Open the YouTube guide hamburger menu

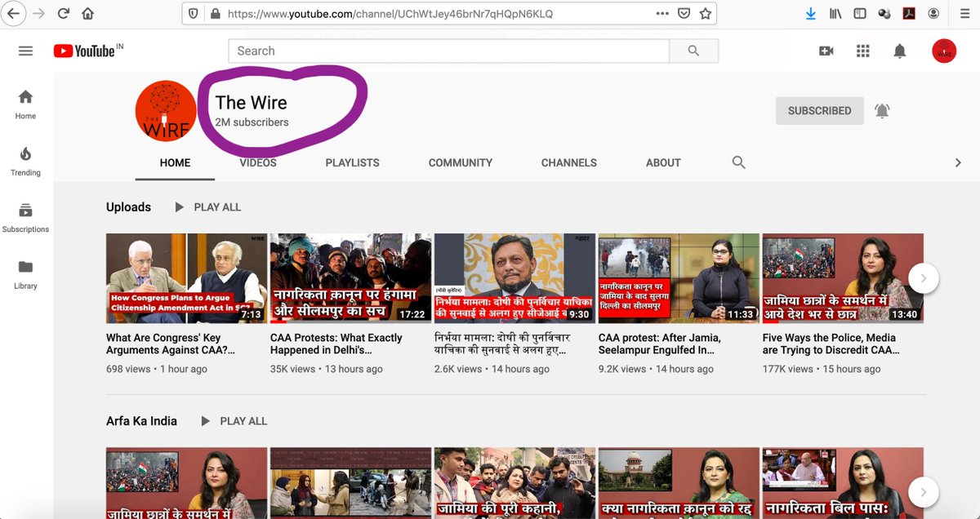pyautogui.click(x=25, y=51)
